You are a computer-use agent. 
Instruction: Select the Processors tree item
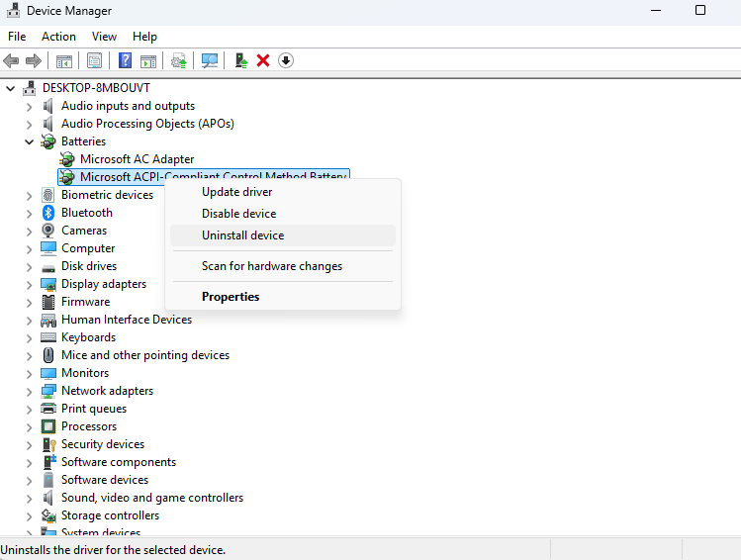click(x=88, y=426)
